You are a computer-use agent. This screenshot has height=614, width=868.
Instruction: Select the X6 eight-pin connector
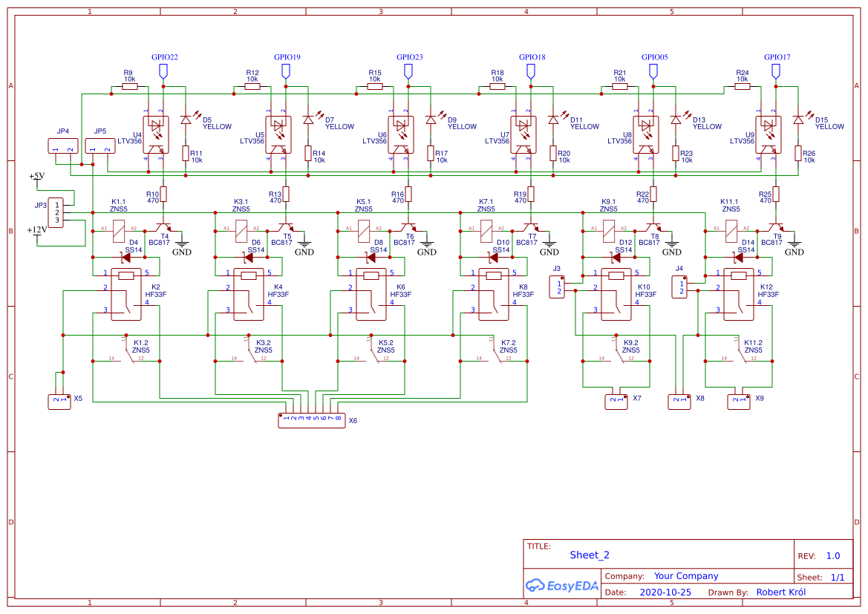[x=312, y=420]
